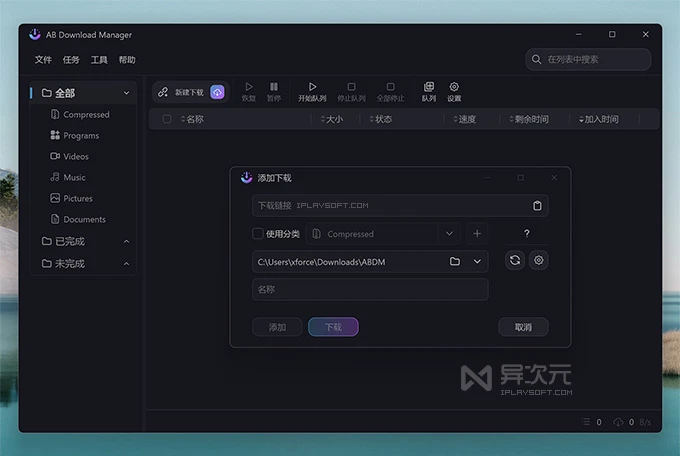The image size is (680, 456).
Task: Toggle the select-all checkbox in table header
Action: 167,119
